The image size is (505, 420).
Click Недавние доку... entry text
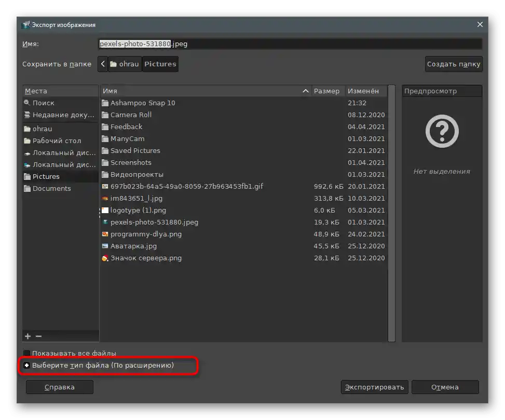63,115
